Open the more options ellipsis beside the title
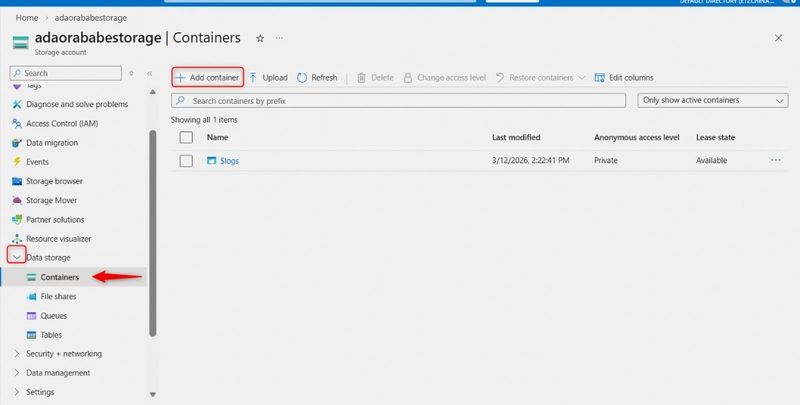 point(279,38)
